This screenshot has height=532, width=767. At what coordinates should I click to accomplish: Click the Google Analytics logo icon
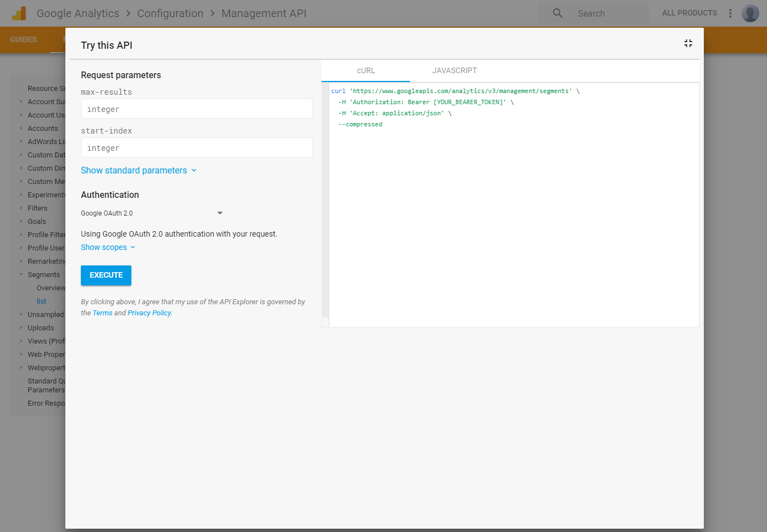19,13
